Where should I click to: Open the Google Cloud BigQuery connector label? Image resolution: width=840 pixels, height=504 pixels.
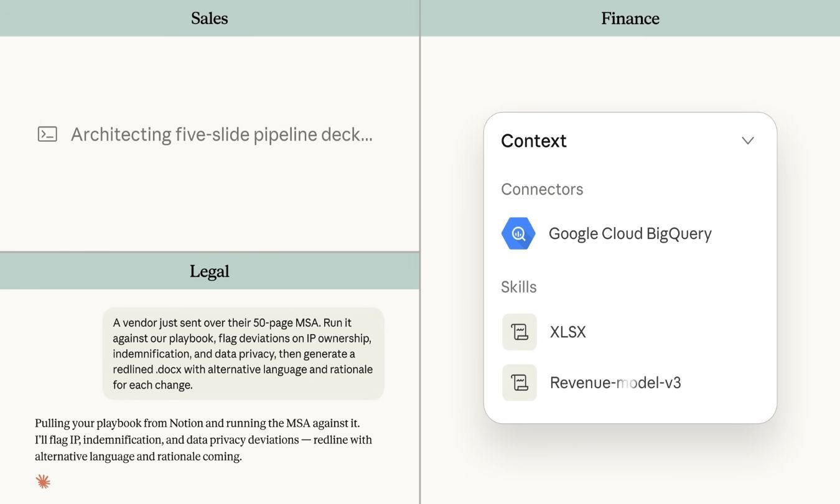[x=630, y=233]
